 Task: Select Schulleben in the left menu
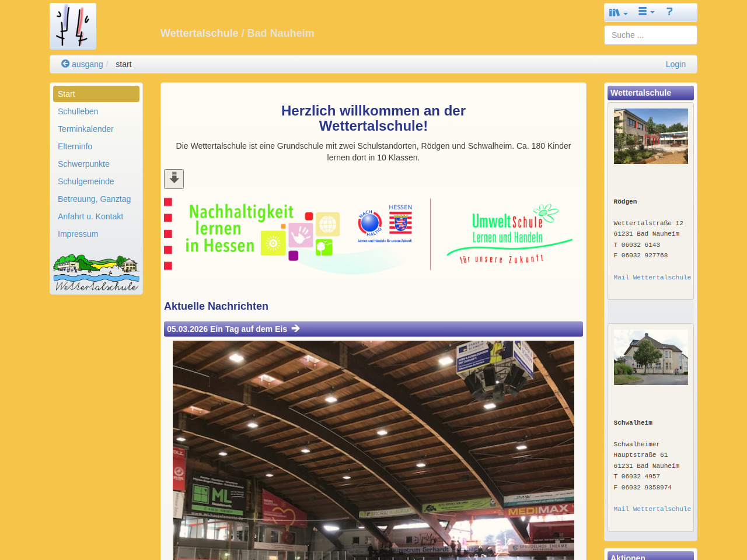point(78,111)
